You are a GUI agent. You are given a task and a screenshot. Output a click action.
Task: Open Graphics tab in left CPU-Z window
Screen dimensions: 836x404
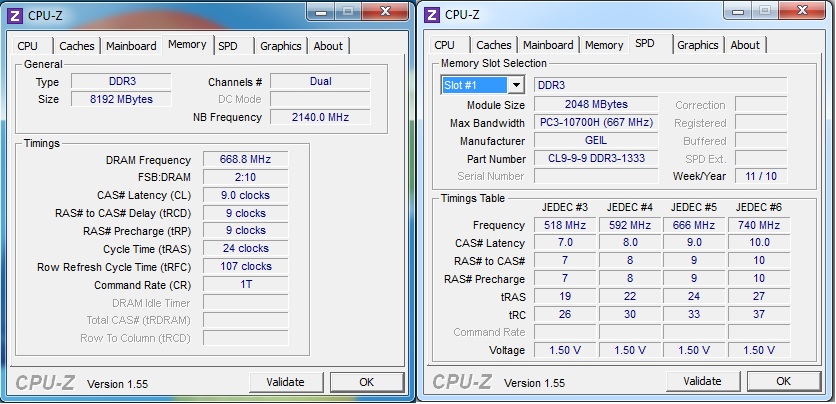[281, 46]
